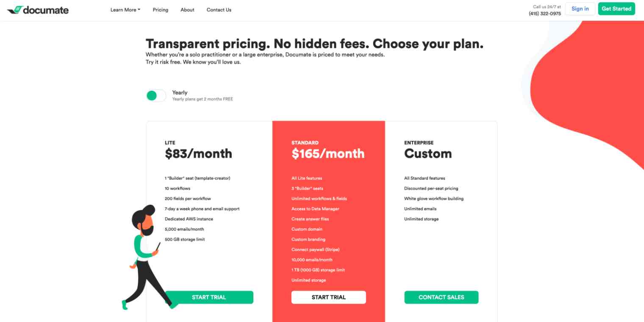Viewport: 644px width, 322px height.
Task: Click the $165/month Standard price heading
Action: tap(328, 153)
